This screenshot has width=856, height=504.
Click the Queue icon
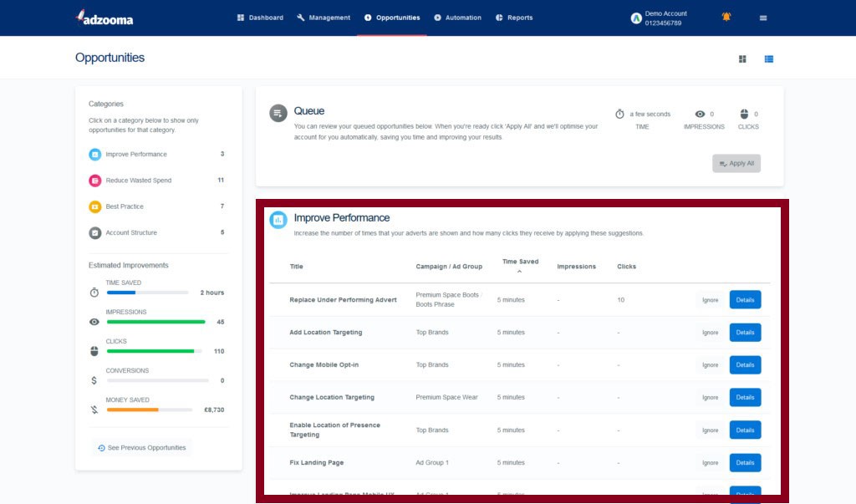point(278,113)
